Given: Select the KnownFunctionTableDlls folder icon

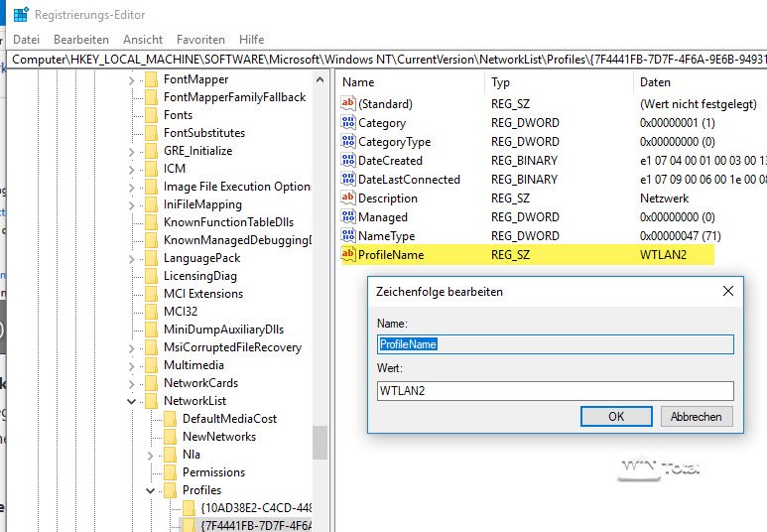Looking at the screenshot, I should tap(151, 222).
